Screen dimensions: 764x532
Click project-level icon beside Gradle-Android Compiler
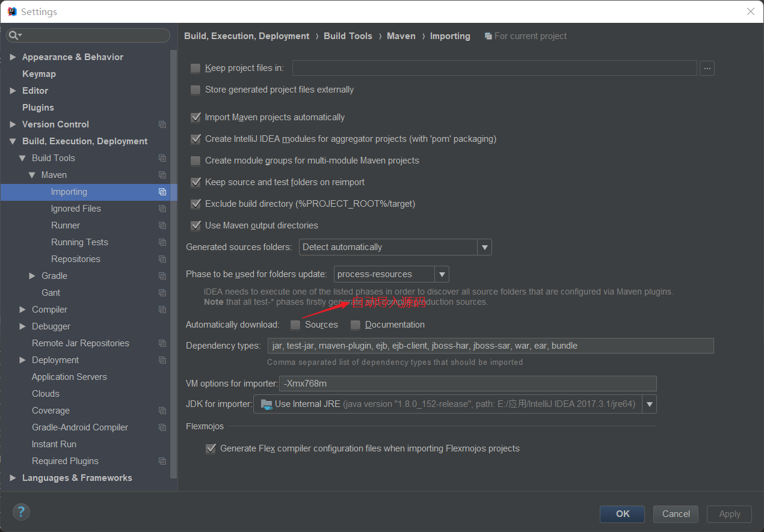coord(162,427)
